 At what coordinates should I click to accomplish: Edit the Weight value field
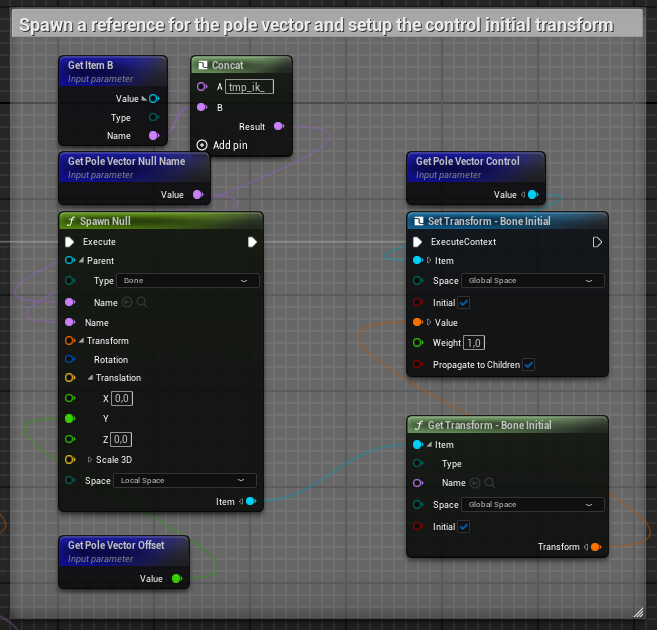474,343
